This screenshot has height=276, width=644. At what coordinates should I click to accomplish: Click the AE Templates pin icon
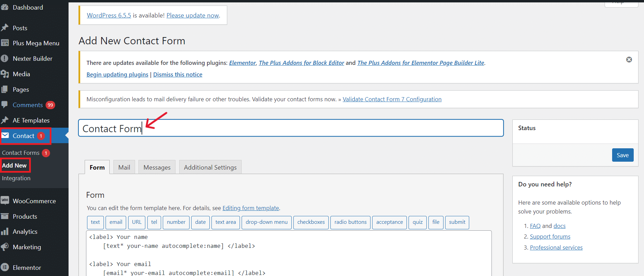[x=4, y=120]
